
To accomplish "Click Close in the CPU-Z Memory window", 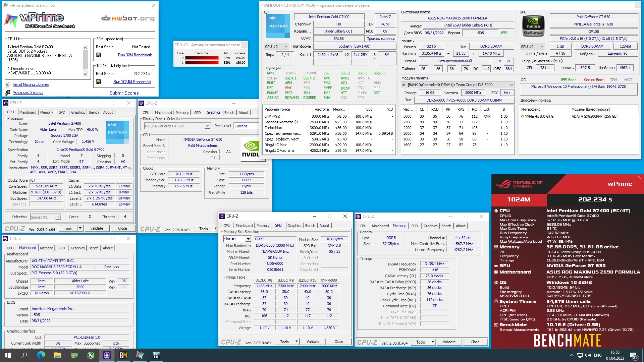I will (x=475, y=342).
